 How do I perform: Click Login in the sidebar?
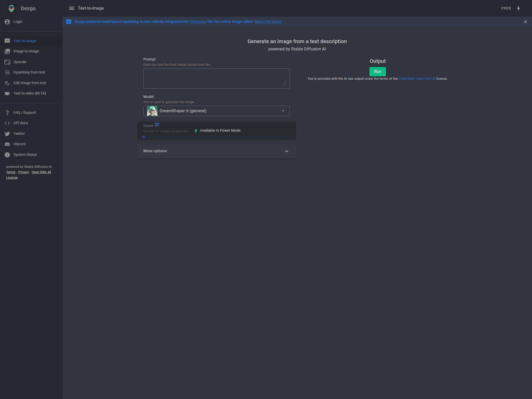(31, 22)
